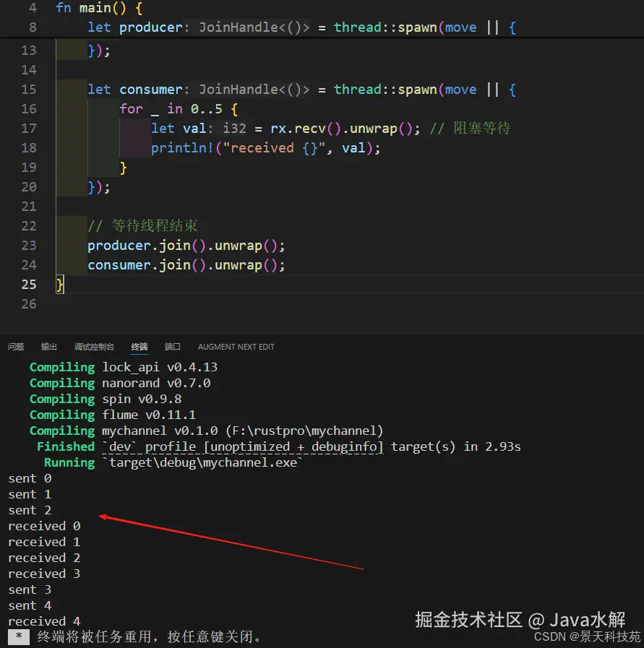The height and width of the screenshot is (648, 644).
Task: Click 'Compiling spin v0.9.8' terminal line
Action: 106,399
